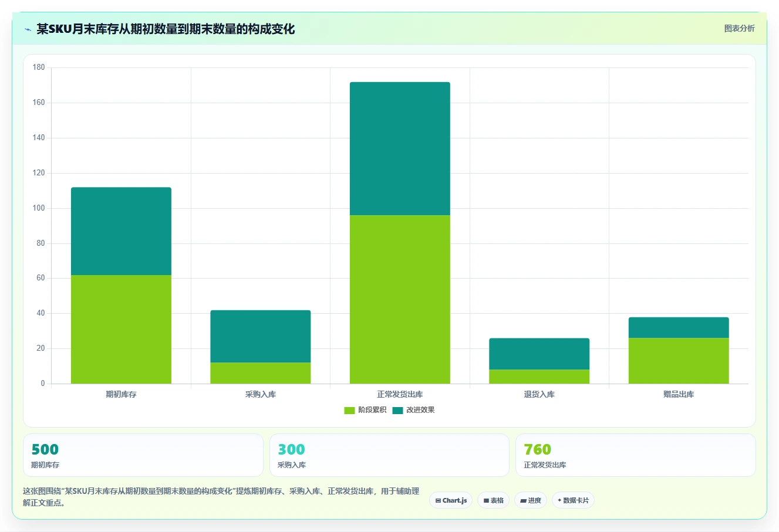The height and width of the screenshot is (532, 779).
Task: Click the teal segment of the 期初库存 bar
Action: 121,231
